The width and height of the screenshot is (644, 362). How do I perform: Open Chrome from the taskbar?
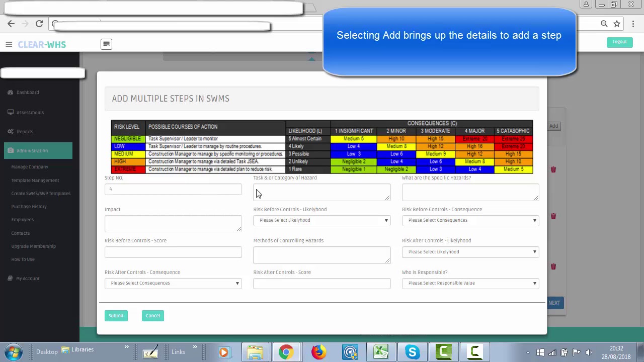[286, 352]
